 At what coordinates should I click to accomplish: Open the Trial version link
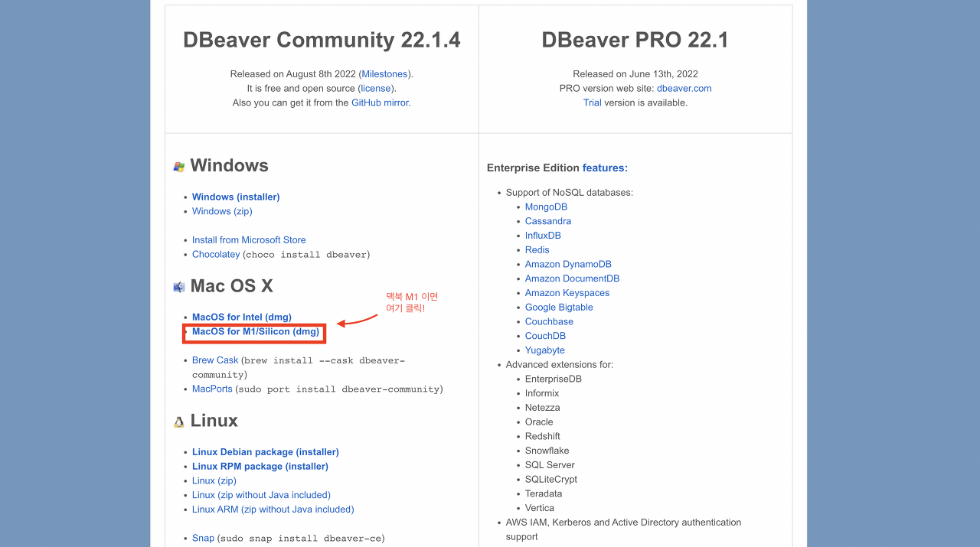593,103
